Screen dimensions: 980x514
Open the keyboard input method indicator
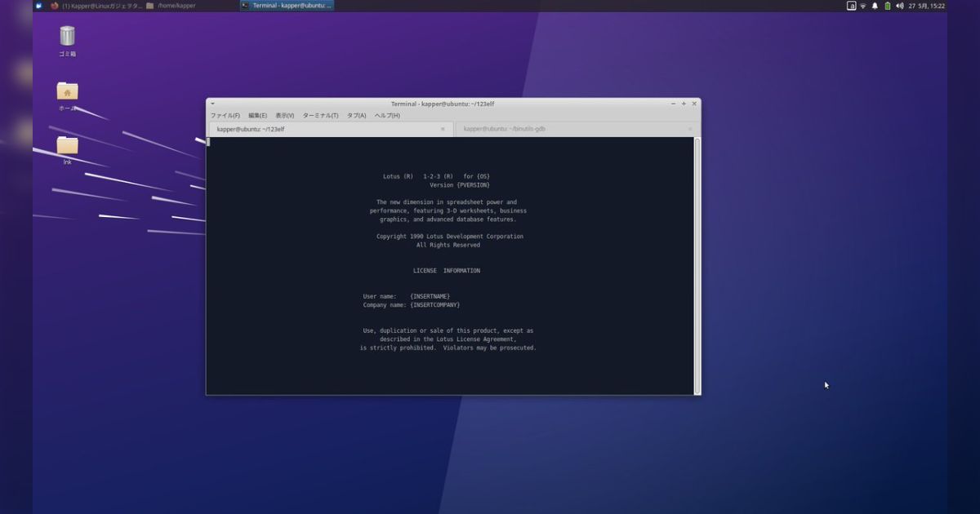click(x=852, y=6)
